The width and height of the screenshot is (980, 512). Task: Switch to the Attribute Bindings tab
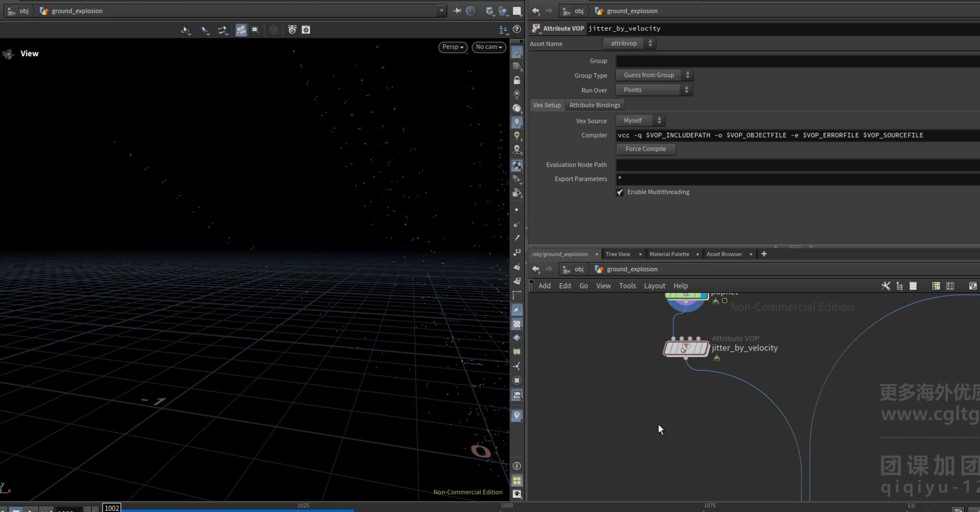pos(595,105)
